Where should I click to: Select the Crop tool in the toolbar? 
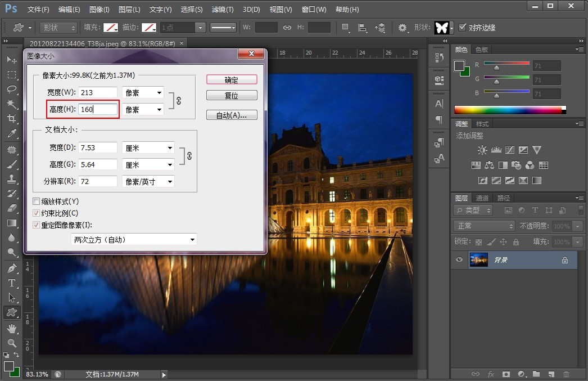point(11,119)
